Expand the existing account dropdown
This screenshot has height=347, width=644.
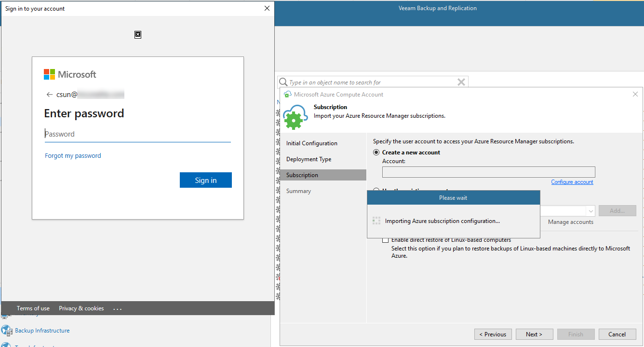tap(591, 211)
